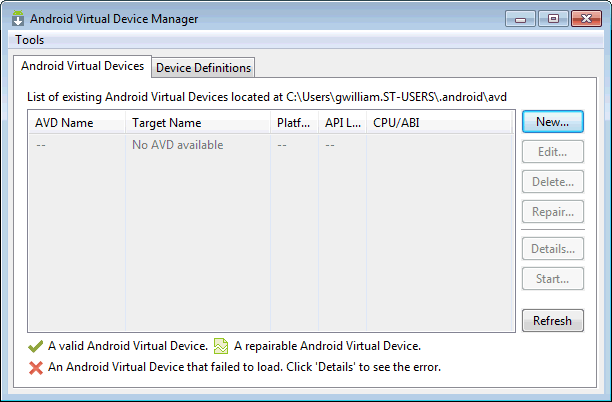Click the red X failed-to-load icon

36,368
